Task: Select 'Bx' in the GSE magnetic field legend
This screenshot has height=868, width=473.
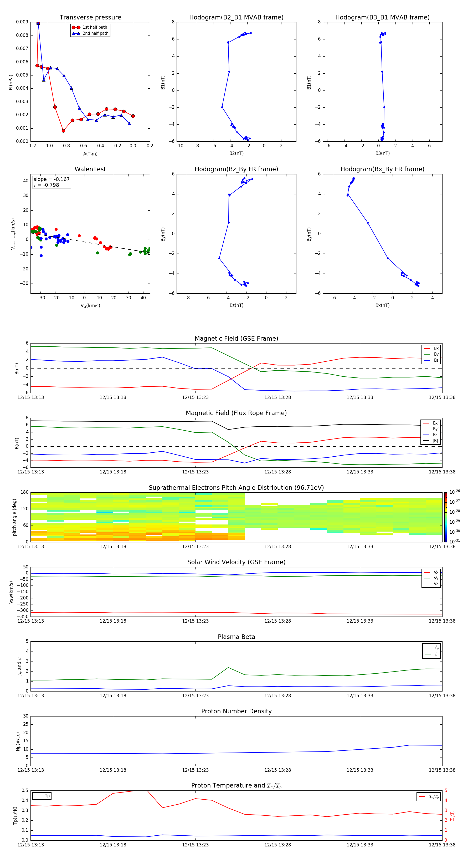Action: tap(431, 349)
